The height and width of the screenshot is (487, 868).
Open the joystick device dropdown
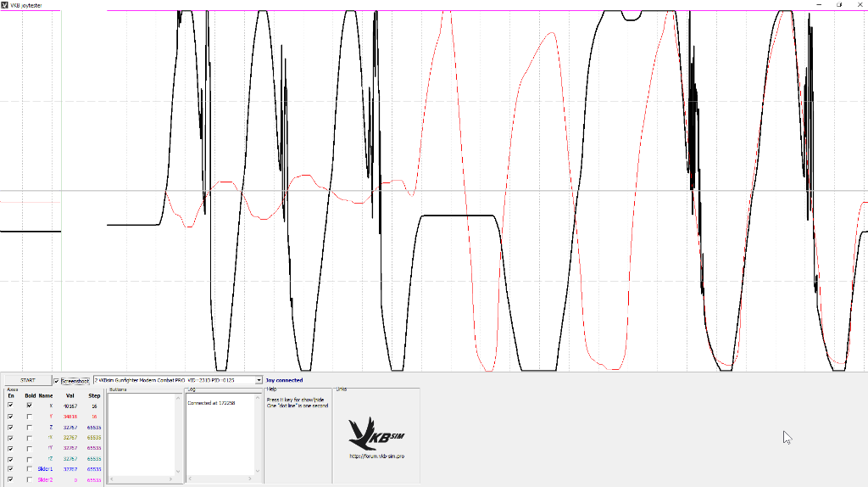[x=259, y=381]
